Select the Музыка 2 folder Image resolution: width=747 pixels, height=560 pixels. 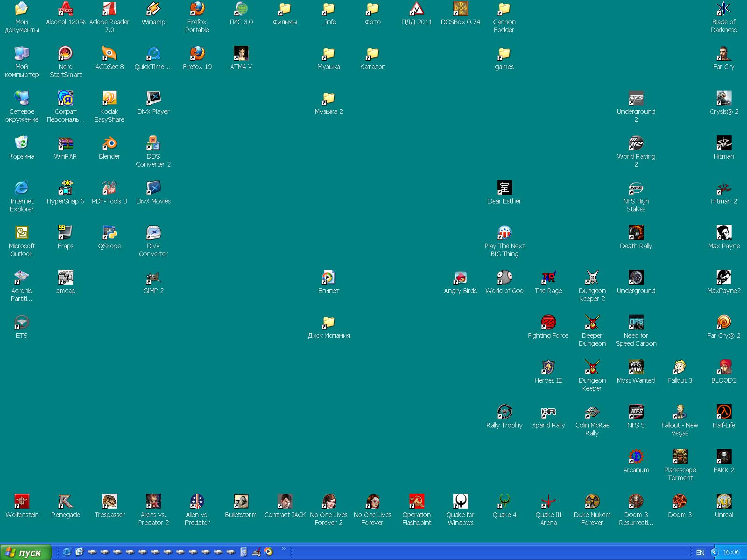click(x=329, y=98)
